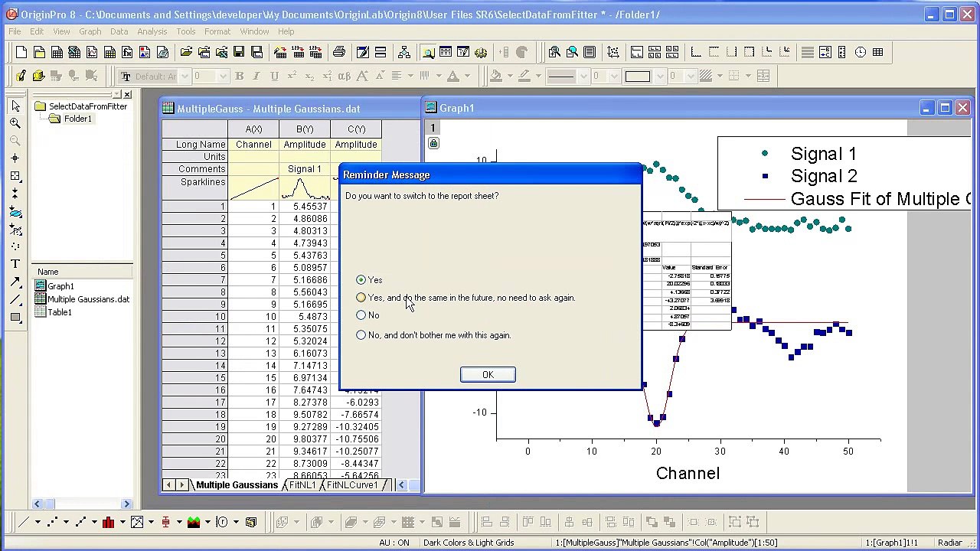Click OK in the Reminder Message dialog
Viewport: 980px width, 551px height.
(x=488, y=375)
